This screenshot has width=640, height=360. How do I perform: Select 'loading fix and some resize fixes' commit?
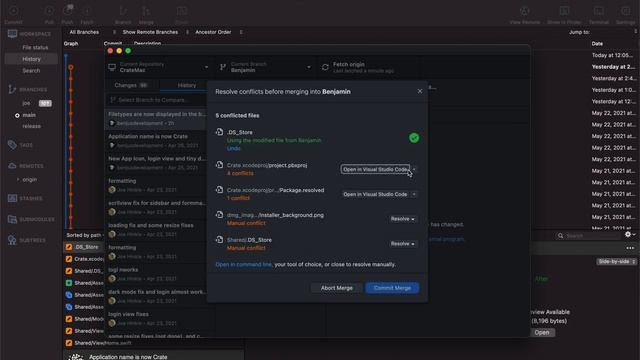(156, 229)
